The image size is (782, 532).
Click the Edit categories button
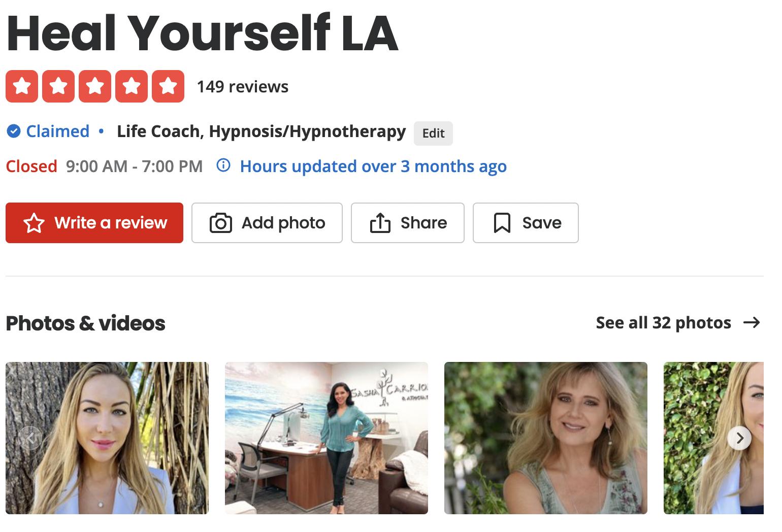pos(433,133)
